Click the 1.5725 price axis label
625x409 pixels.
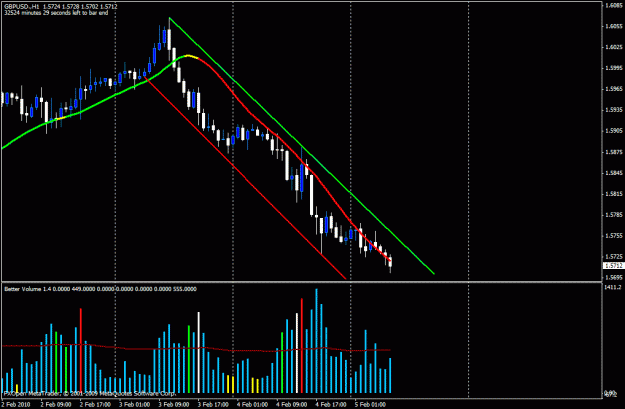pyautogui.click(x=614, y=256)
